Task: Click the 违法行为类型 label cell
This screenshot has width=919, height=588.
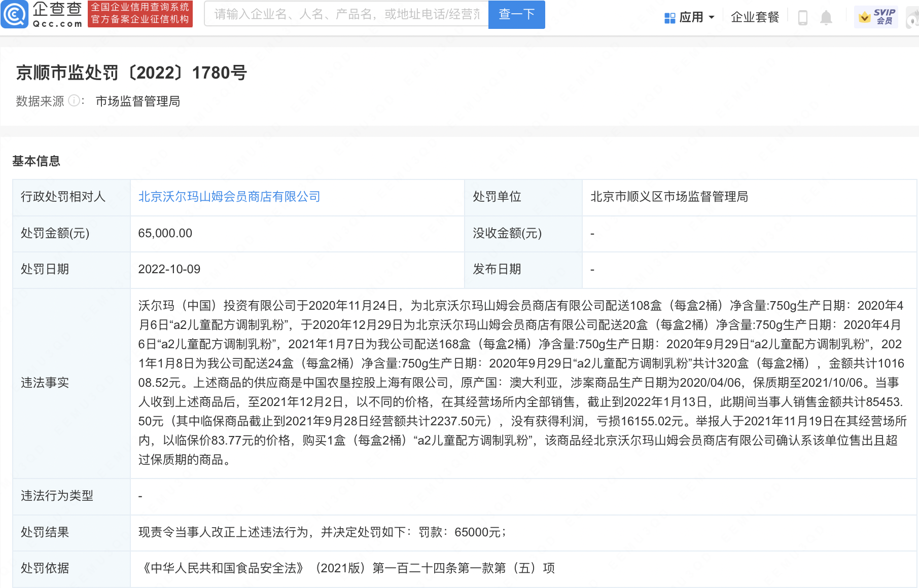Action: (x=72, y=496)
